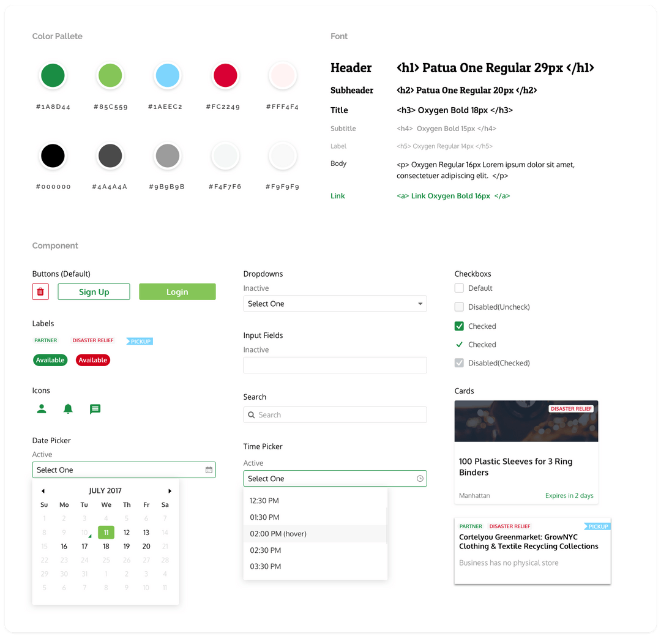Select the #F4F7F6 off-white swatch

pyautogui.click(x=225, y=155)
